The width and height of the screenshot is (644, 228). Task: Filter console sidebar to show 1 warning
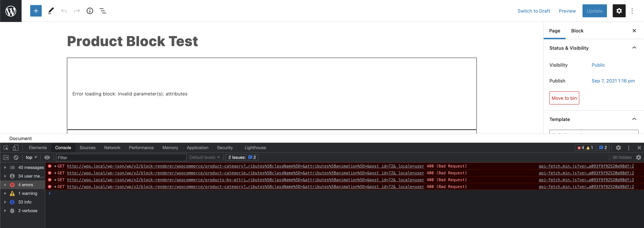click(28, 193)
